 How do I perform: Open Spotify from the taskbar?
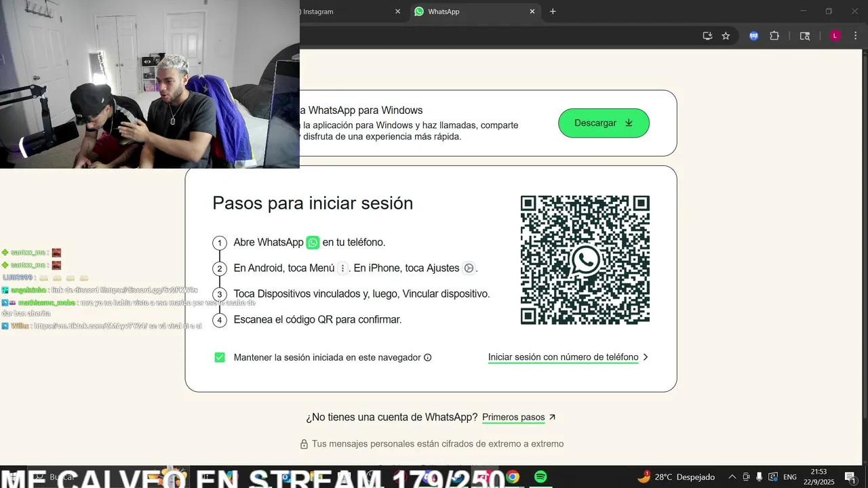(540, 477)
